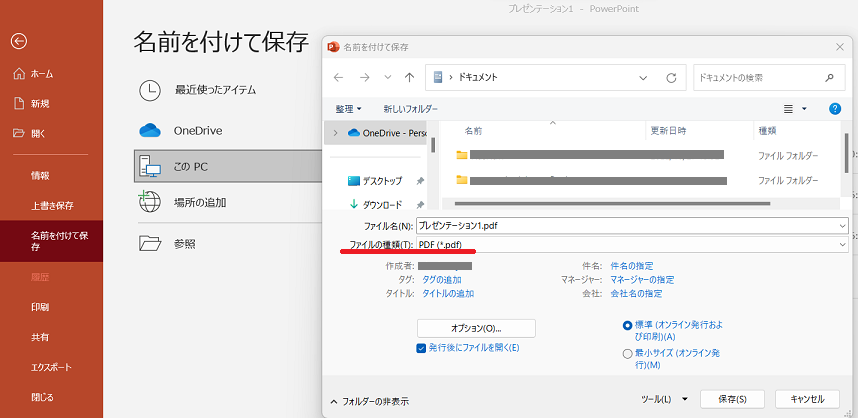
Task: Open the ツール(L) dropdown
Action: 664,399
